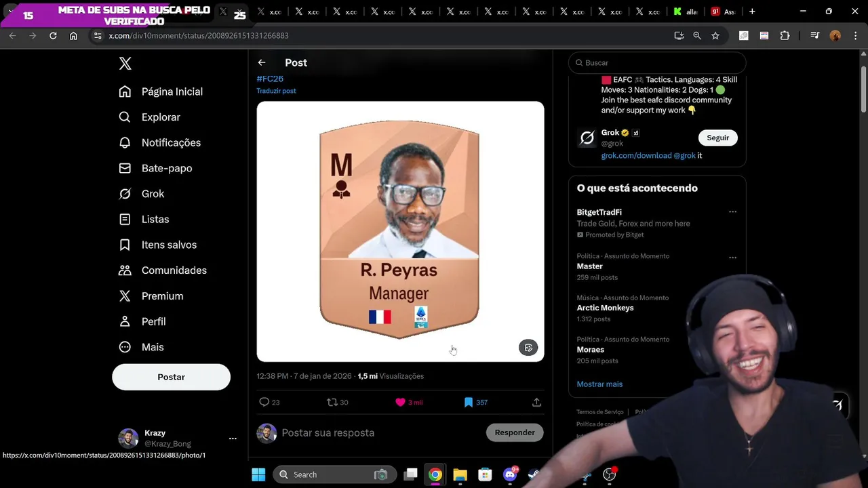Viewport: 868px width, 488px height.
Task: Reload the page in Chrome
Action: coord(53,35)
